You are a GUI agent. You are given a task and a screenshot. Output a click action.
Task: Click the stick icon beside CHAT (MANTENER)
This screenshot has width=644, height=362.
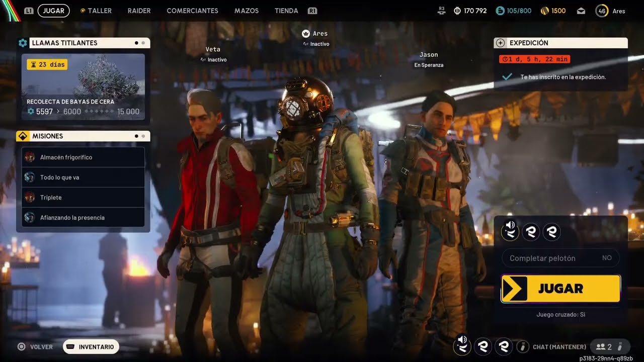[523, 346]
